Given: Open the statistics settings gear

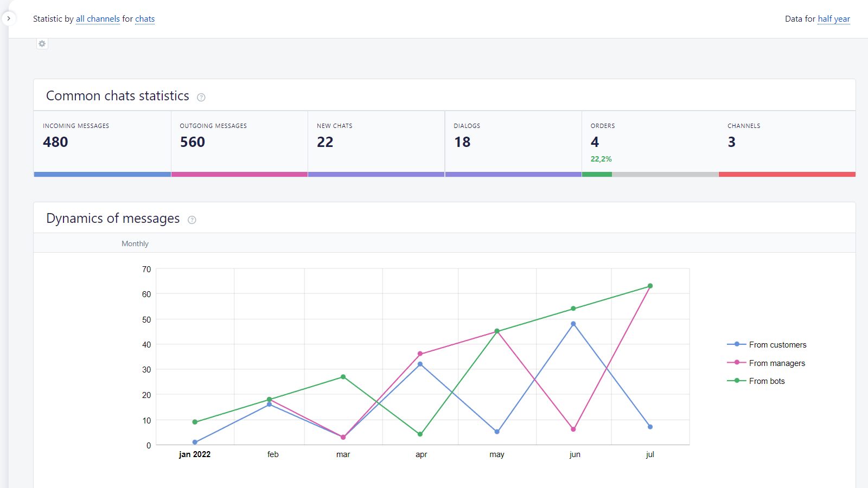Looking at the screenshot, I should (42, 44).
